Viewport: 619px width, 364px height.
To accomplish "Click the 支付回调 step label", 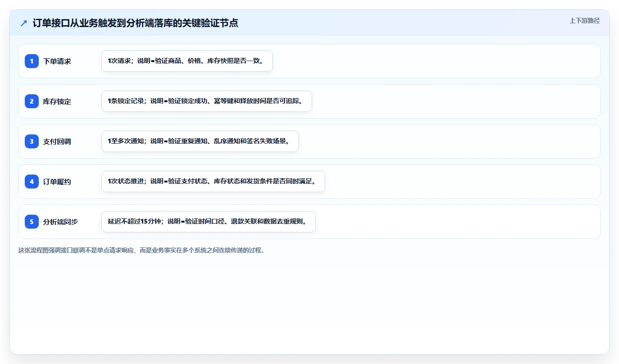I will tap(57, 141).
